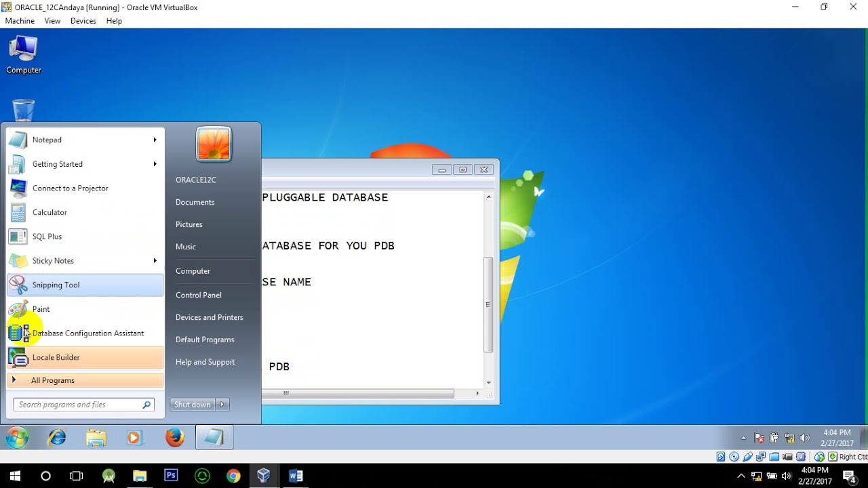Open Shut down options arrow
The image size is (868, 488).
pos(222,405)
